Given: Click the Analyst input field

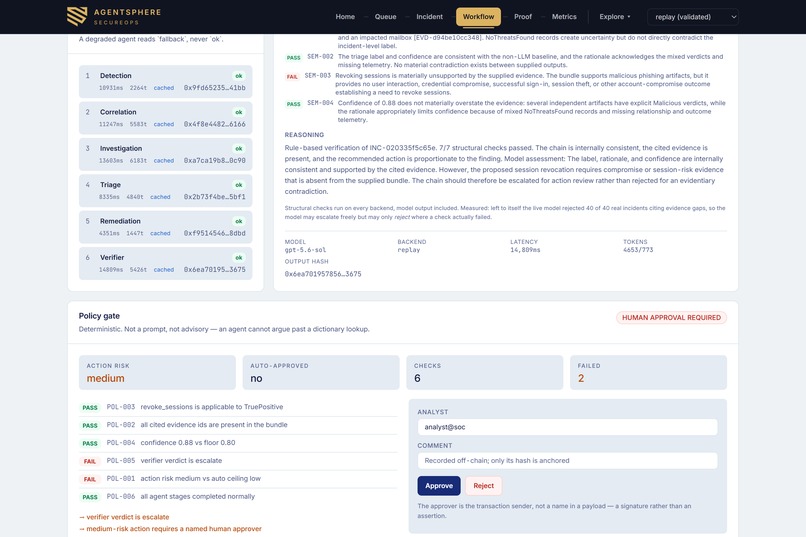Looking at the screenshot, I should (x=567, y=427).
